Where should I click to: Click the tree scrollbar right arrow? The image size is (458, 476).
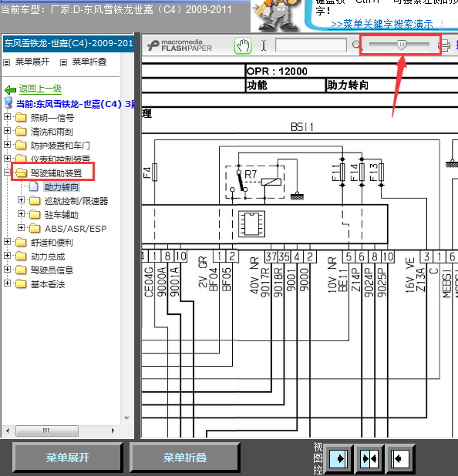(x=113, y=431)
